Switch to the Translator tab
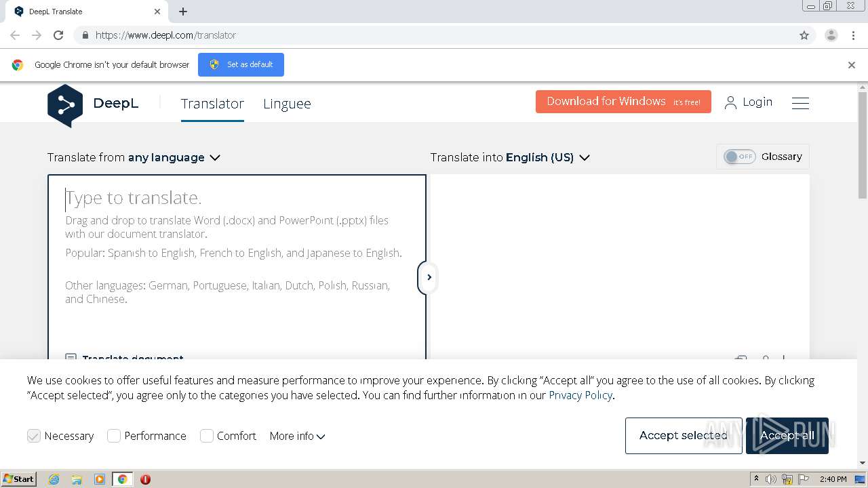 [x=212, y=104]
